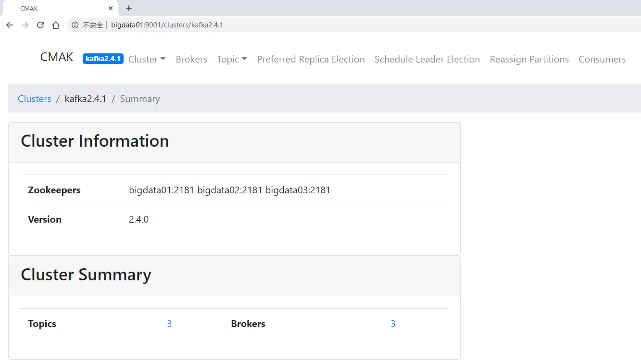Close the CMAK browser tab
The height and width of the screenshot is (364, 641).
pos(111,8)
